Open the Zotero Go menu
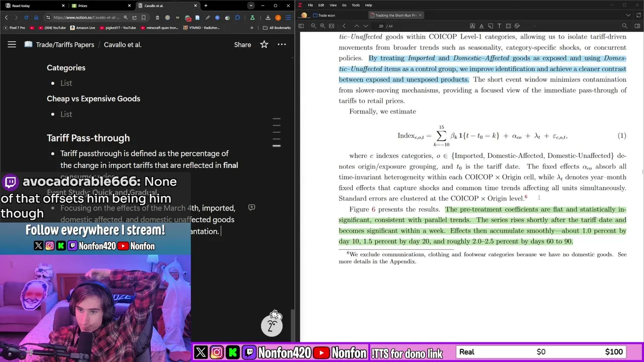The height and width of the screenshot is (362, 644). pos(344,5)
